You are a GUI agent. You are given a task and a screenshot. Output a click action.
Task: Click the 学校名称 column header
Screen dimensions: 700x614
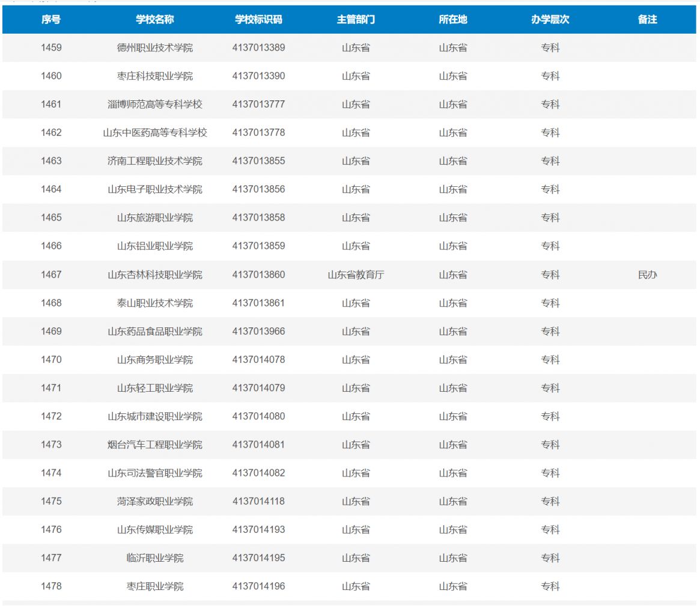click(x=154, y=19)
